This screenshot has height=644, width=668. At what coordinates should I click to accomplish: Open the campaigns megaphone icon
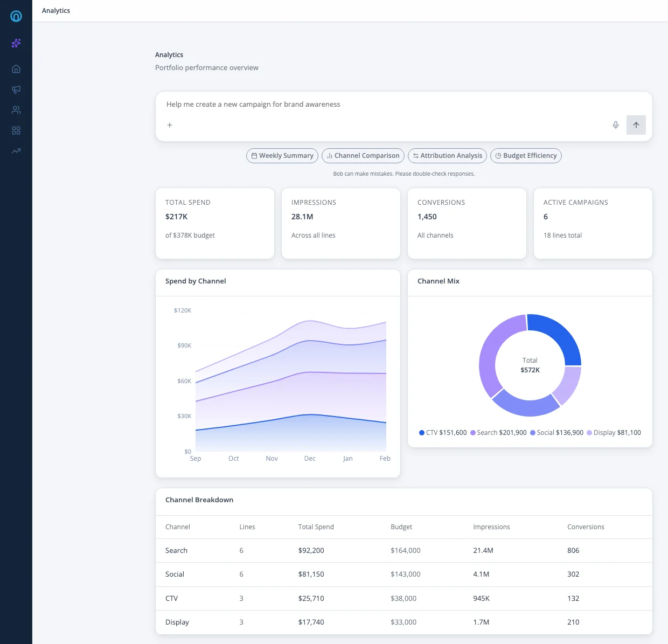tap(16, 89)
